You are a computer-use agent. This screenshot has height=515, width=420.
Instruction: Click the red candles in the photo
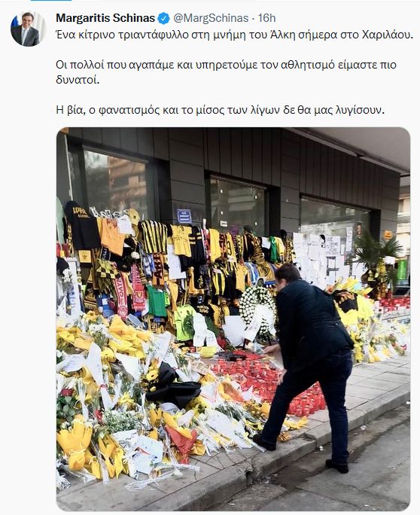coord(269,381)
